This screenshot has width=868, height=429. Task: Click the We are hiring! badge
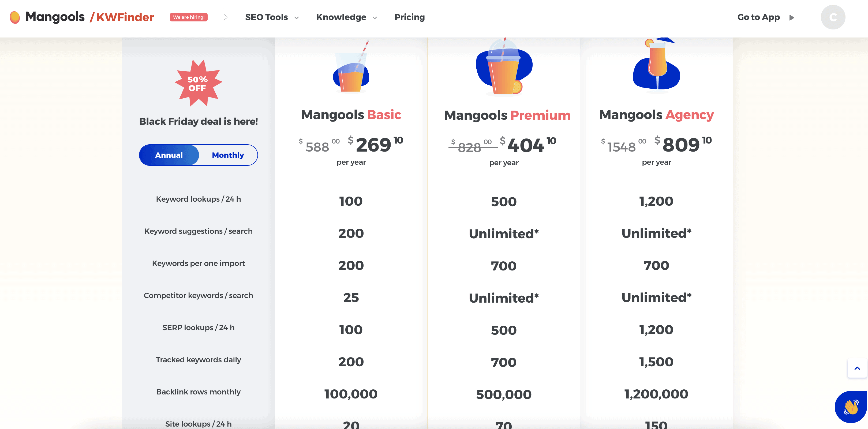pyautogui.click(x=189, y=17)
